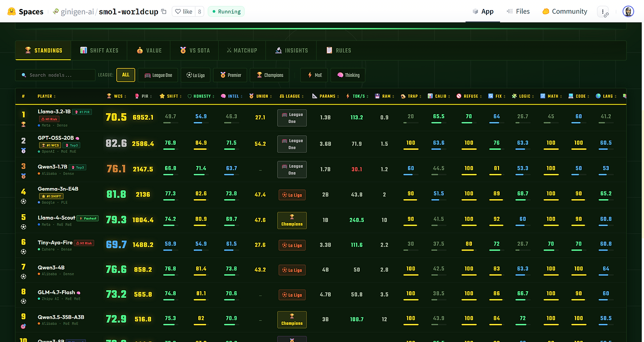Viewport: 644px width, 342px height.
Task: Sort by the Tok/s lightning column
Action: tap(357, 96)
